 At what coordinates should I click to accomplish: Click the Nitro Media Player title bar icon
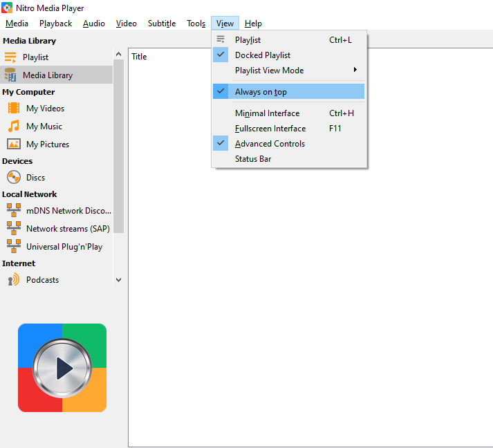pos(7,8)
